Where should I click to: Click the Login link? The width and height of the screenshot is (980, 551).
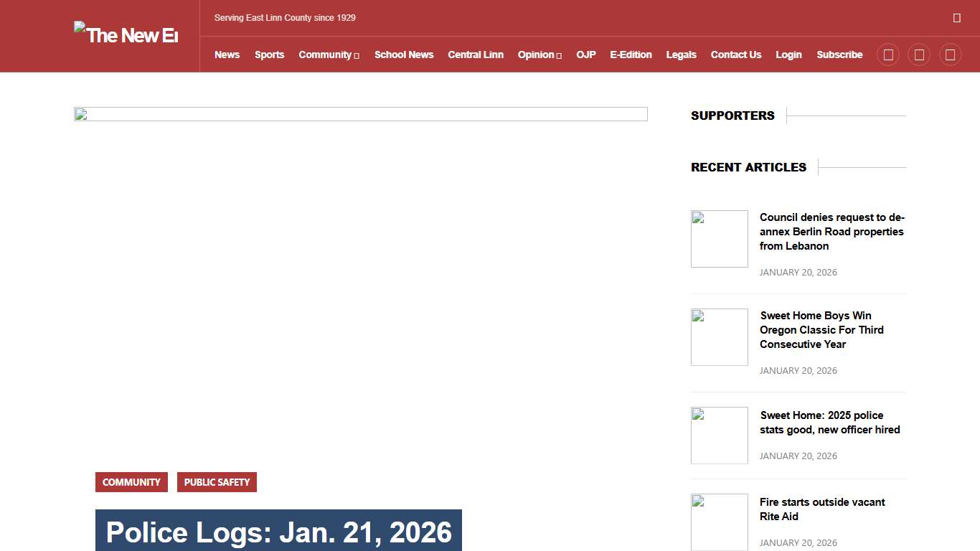788,55
